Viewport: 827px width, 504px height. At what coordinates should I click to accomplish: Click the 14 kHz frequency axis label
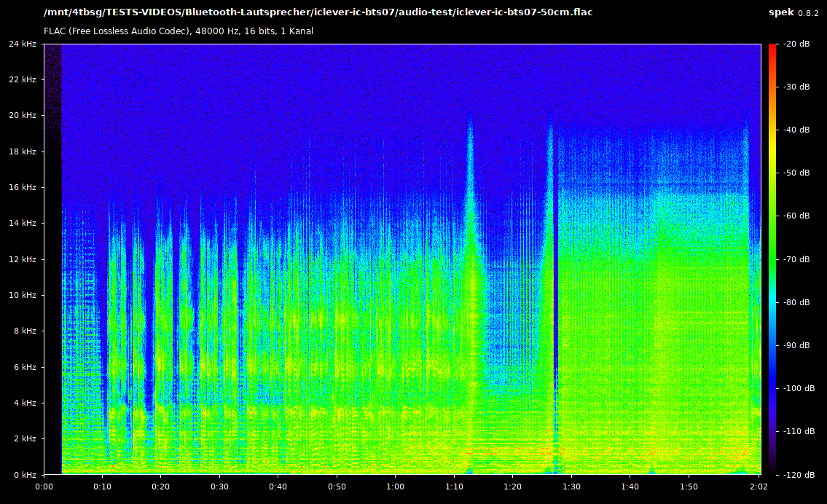point(23,223)
